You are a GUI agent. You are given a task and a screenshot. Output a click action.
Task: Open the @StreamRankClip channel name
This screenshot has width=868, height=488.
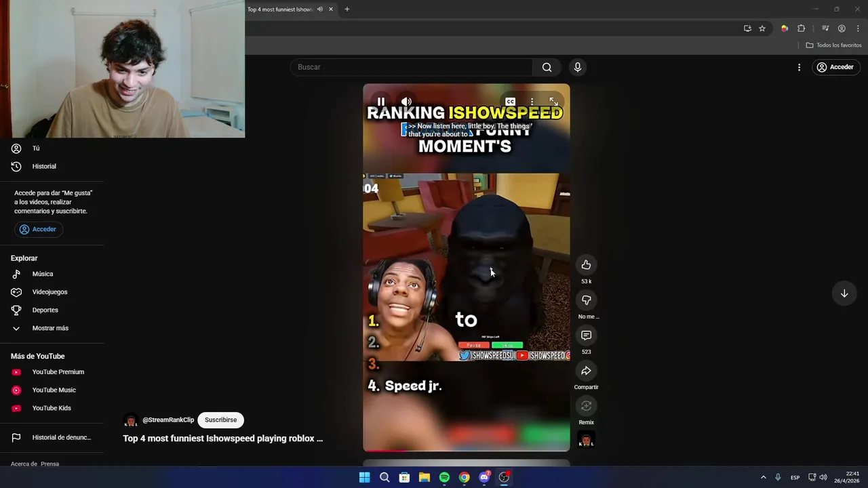pyautogui.click(x=168, y=420)
